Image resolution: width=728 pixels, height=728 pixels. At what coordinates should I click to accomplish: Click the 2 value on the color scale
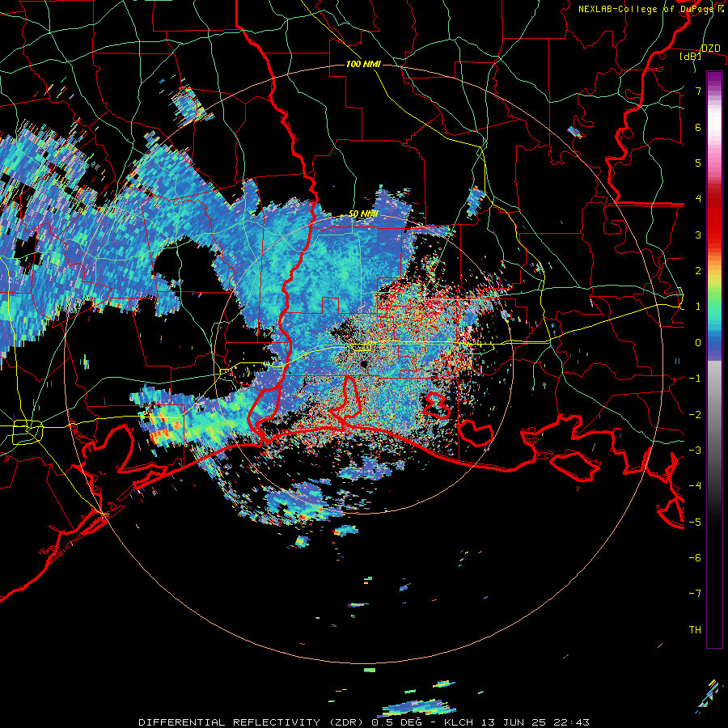tap(698, 271)
